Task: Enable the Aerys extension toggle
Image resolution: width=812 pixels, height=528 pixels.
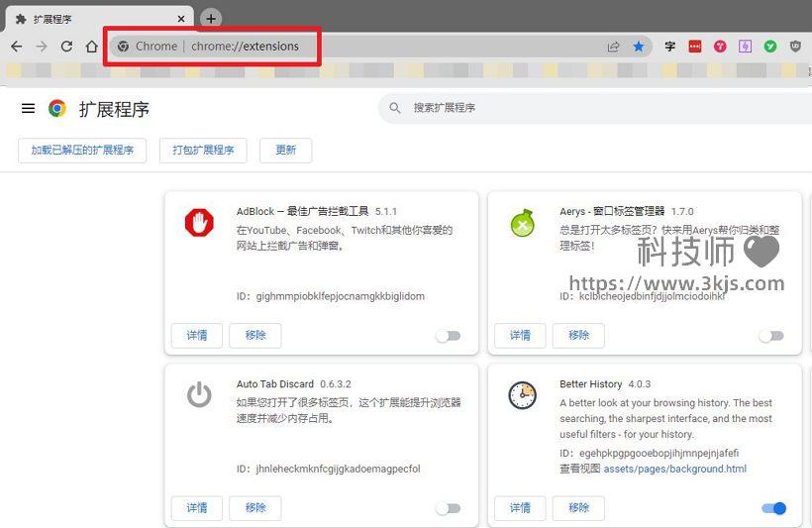Action: pyautogui.click(x=771, y=336)
